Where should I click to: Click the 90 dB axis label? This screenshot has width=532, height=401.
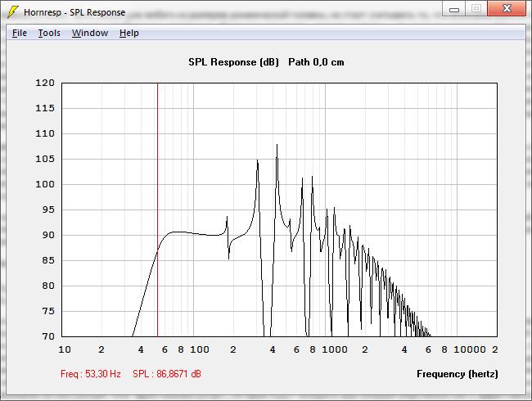[48, 235]
